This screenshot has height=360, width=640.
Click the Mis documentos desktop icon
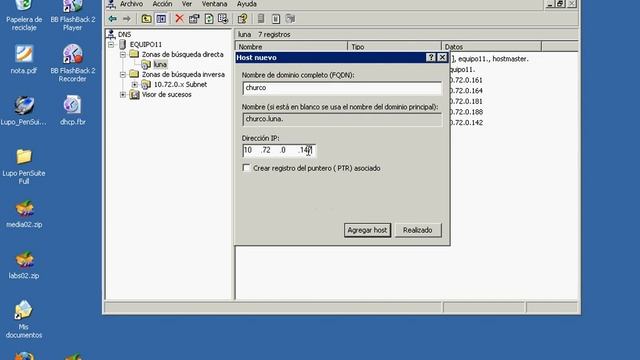pyautogui.click(x=24, y=310)
